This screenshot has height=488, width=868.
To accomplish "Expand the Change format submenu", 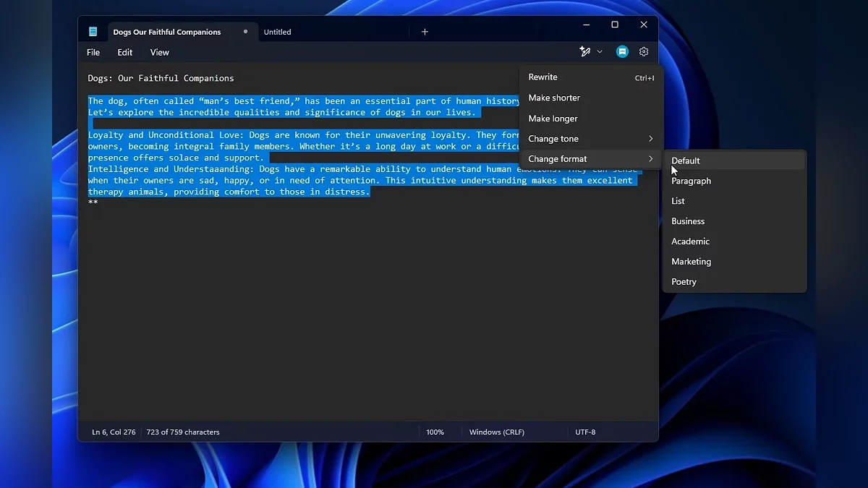I will click(590, 159).
